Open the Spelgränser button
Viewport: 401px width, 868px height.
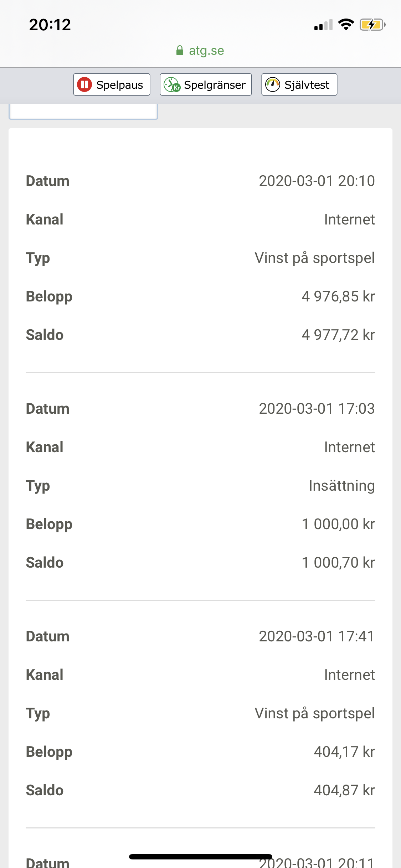[206, 84]
